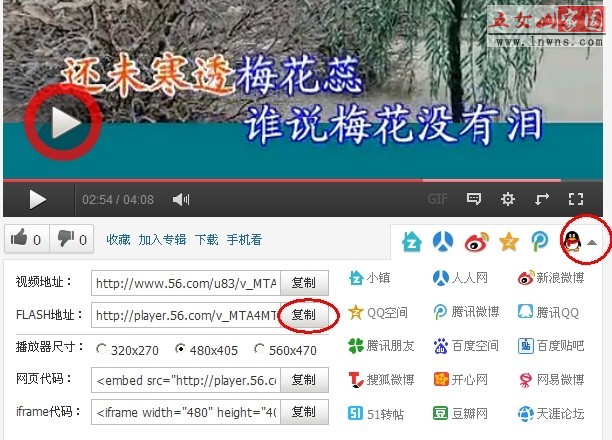Screen dimensions: 612x440
Task: Mute the video volume speaker icon
Action: [x=181, y=200]
